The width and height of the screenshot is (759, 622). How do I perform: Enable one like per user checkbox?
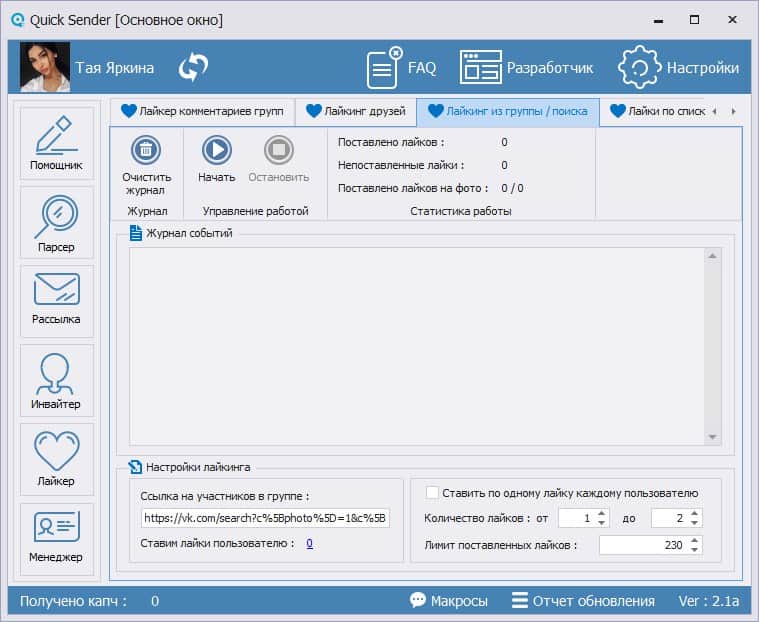[432, 493]
